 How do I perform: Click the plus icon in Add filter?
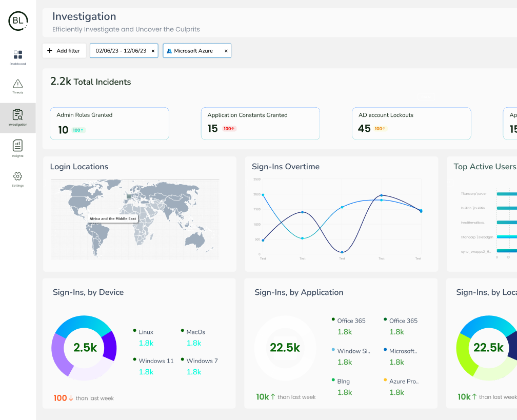49,50
